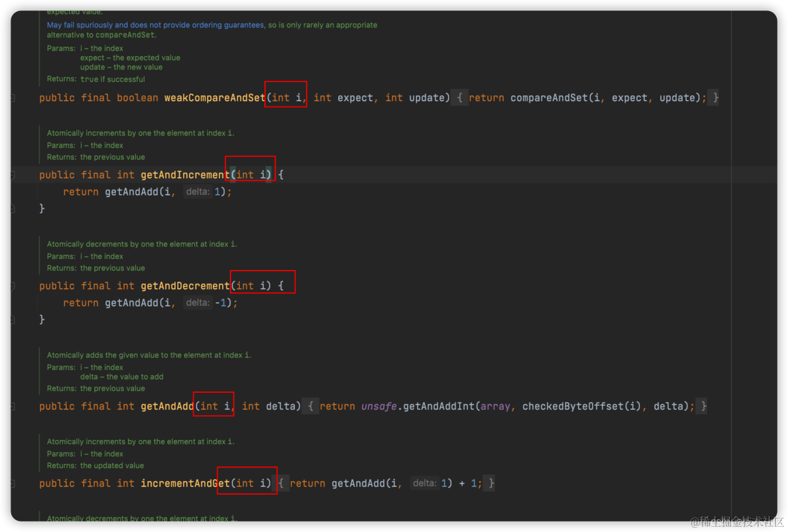Viewport: 788px width, 532px height.
Task: Expand folded opening brace of incrementAndGet body
Action: click(281, 483)
